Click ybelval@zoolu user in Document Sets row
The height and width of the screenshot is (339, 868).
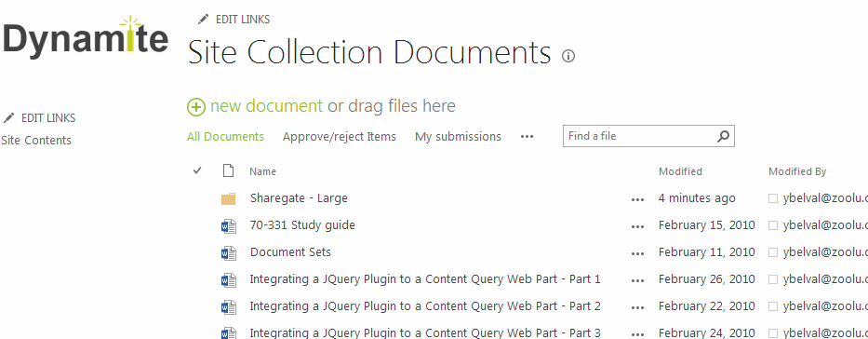[x=825, y=252]
